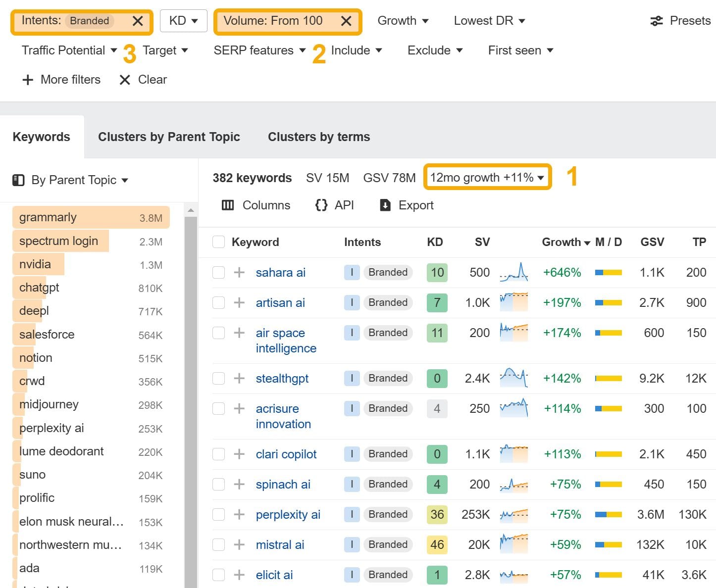The image size is (716, 588).
Task: Switch to Clusters by terms tab
Action: click(x=319, y=137)
